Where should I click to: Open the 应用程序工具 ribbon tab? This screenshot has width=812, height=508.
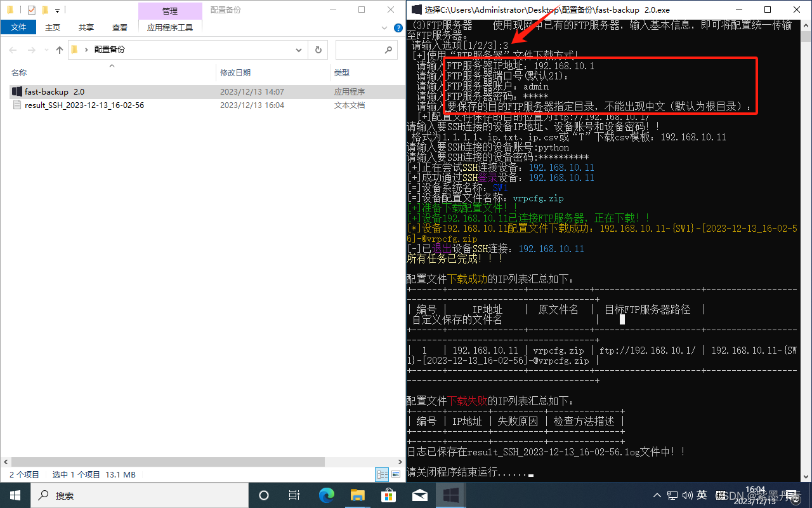click(170, 27)
